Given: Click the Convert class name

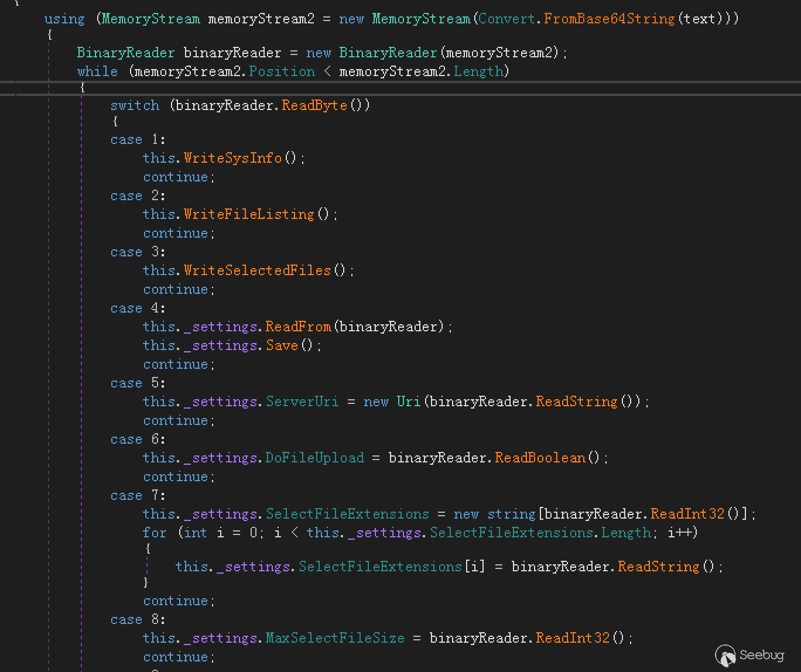Looking at the screenshot, I should [507, 19].
